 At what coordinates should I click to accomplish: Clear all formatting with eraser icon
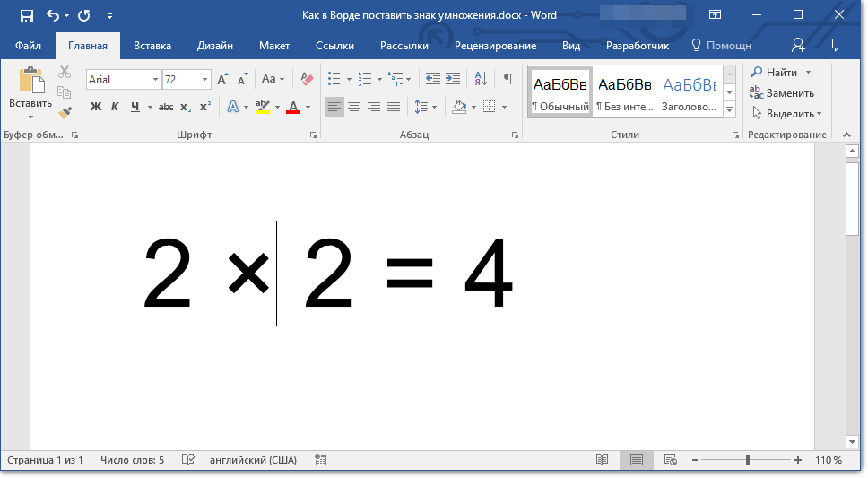308,79
